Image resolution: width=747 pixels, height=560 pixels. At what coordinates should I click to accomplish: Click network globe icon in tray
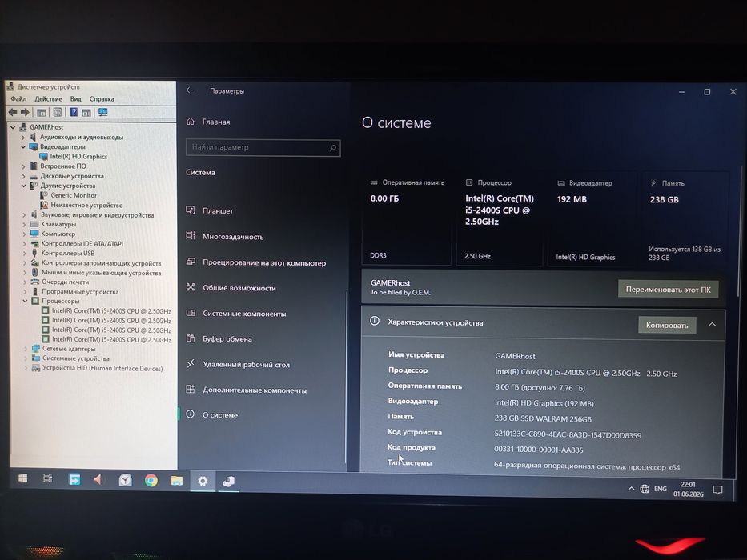pos(645,489)
